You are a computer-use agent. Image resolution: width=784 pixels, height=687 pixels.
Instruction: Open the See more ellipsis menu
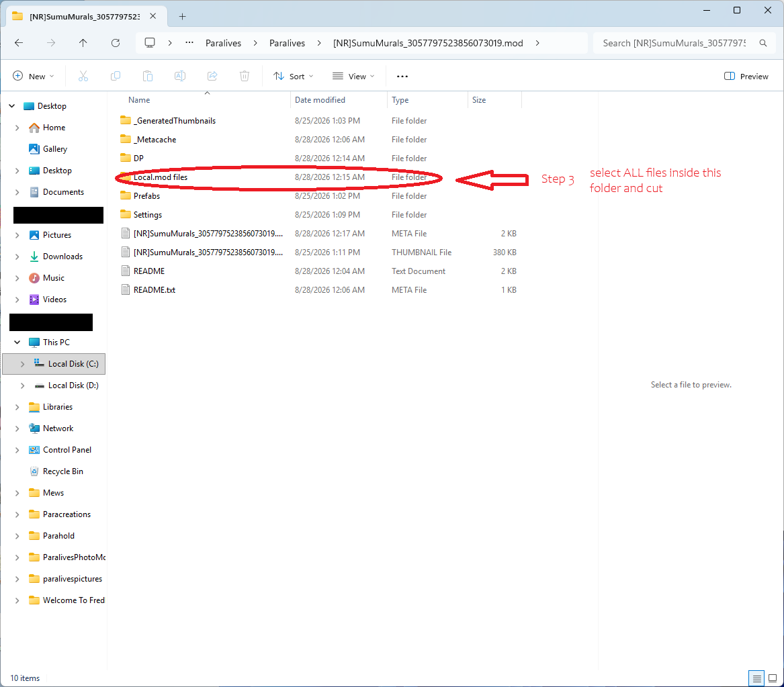(x=402, y=76)
